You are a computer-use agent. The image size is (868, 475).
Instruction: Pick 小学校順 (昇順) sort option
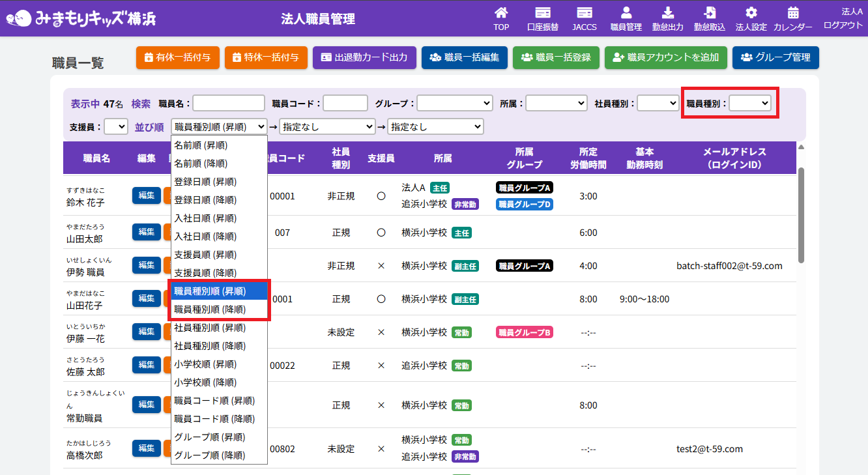219,364
